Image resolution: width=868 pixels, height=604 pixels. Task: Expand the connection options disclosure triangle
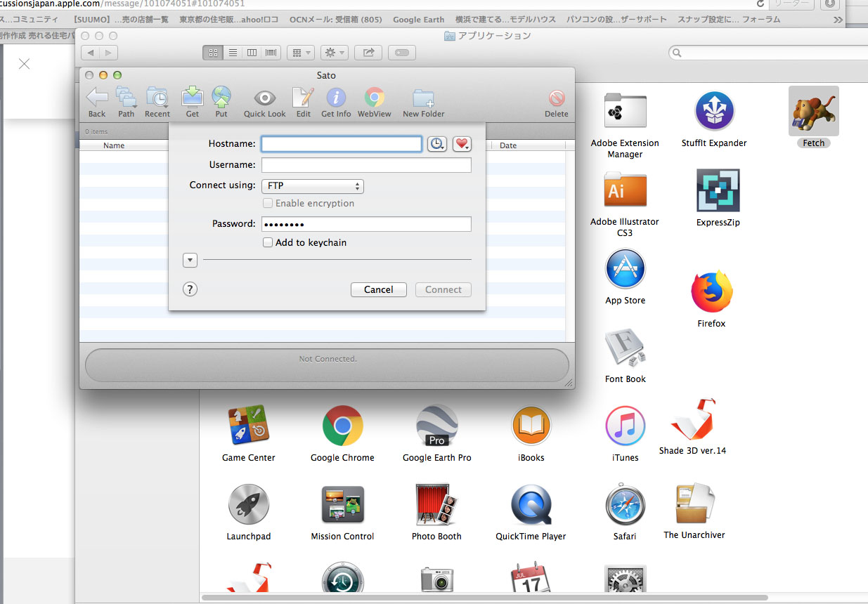190,260
